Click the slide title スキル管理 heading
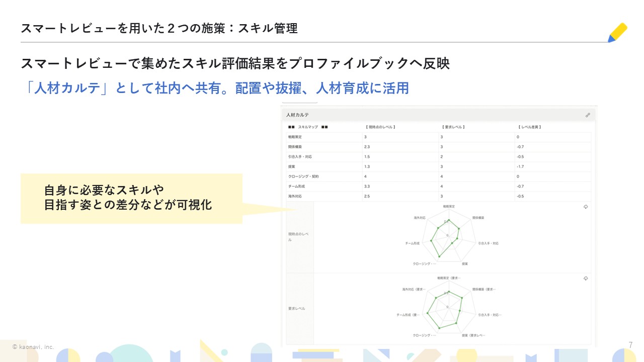 pyautogui.click(x=159, y=28)
